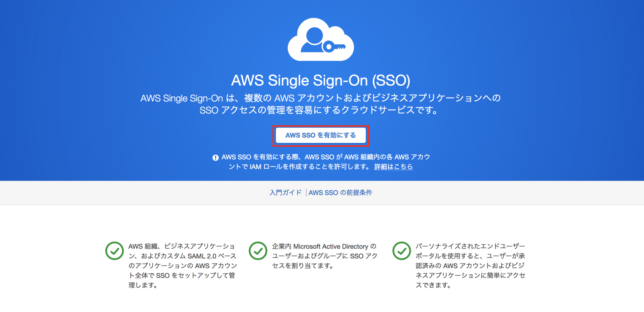Click the exclamation info icon beside the notice

[215, 158]
